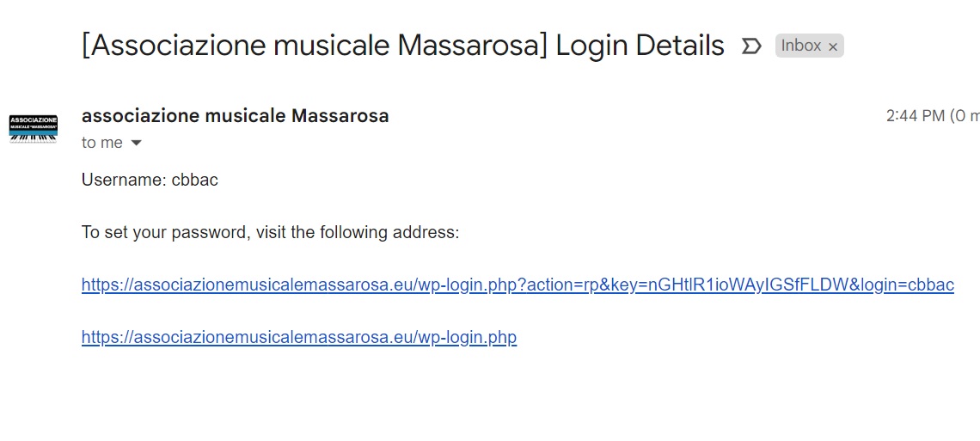Screen dimensions: 980x441
Task: Open the password reset link with key parameter
Action: [x=518, y=285]
